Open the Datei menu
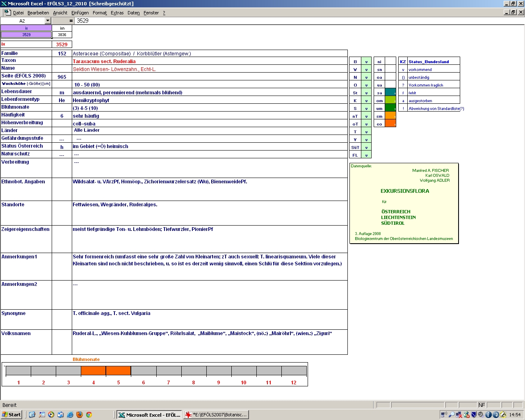The width and height of the screenshot is (525, 420). pyautogui.click(x=18, y=13)
